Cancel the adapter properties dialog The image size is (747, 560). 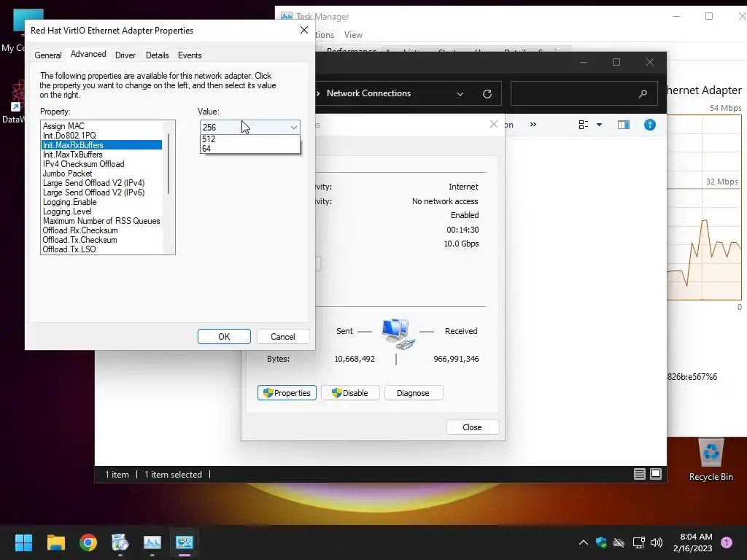click(283, 337)
